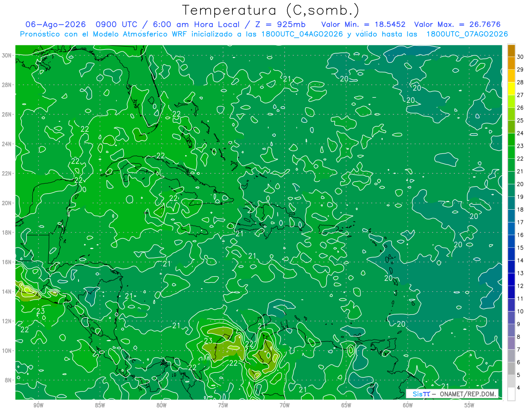The image size is (532, 411).
Task: Click the legend scale value 10
Action: click(520, 311)
